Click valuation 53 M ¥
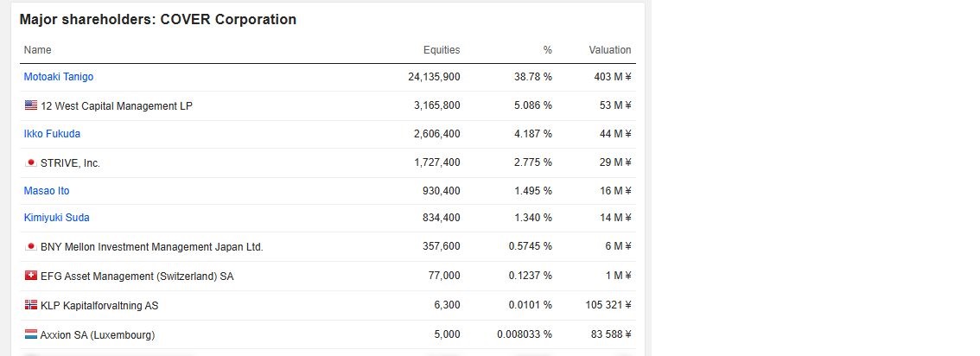 615,105
